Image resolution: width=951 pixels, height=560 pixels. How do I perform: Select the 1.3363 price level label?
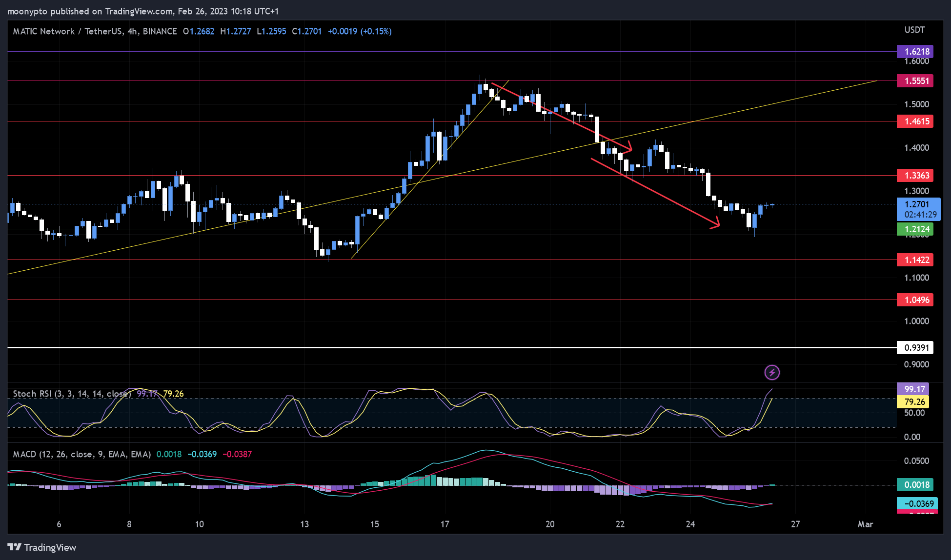coord(915,176)
